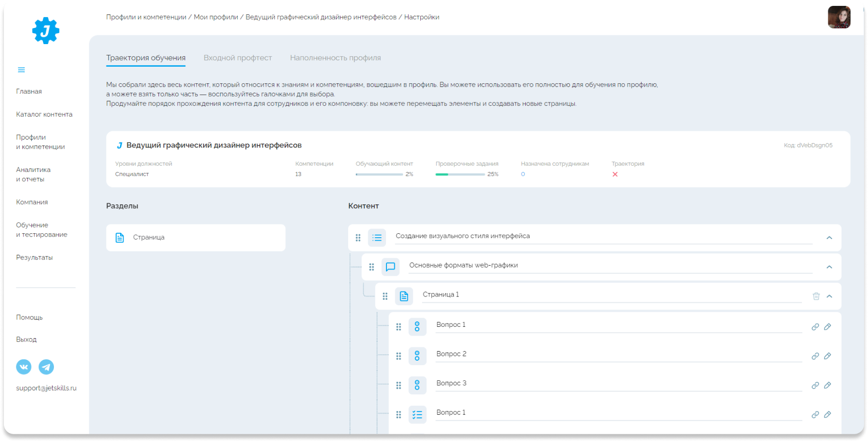Viewport: 868px width, 442px height.
Task: Collapse Основные форматы web-графики section
Action: [829, 267]
